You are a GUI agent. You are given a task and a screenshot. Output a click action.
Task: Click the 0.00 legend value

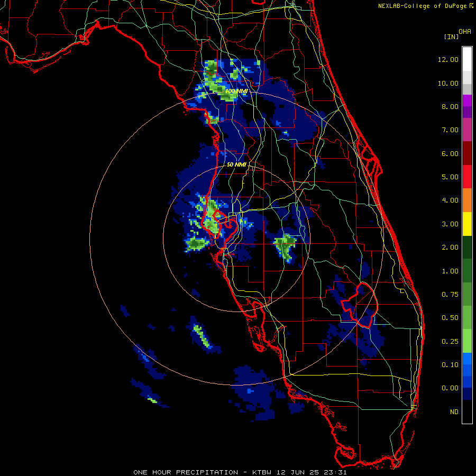coord(450,388)
